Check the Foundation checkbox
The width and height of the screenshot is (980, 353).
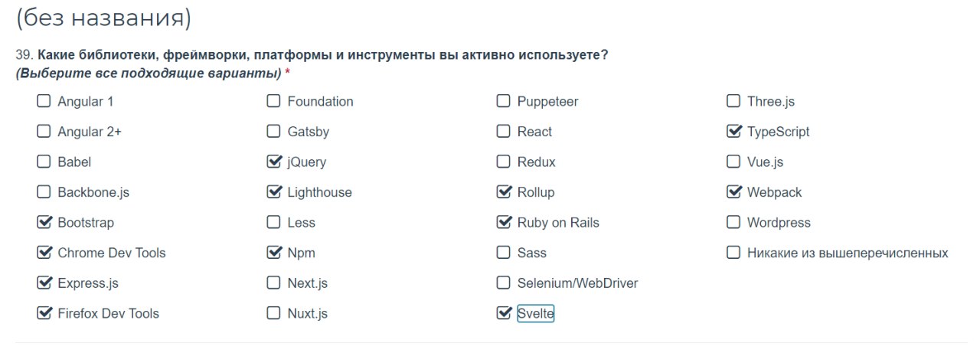273,101
